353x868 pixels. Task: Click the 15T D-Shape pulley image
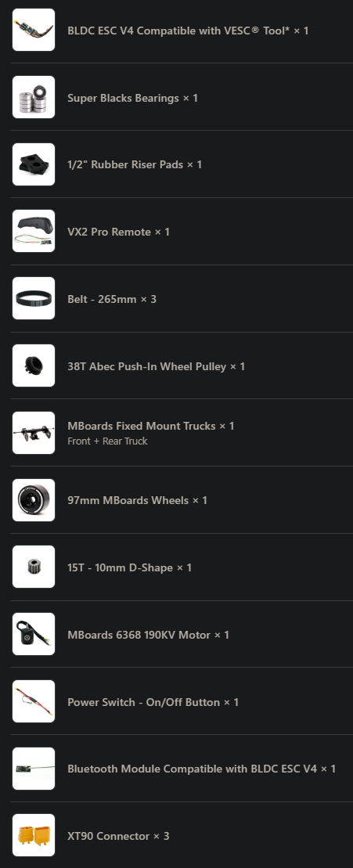34,567
